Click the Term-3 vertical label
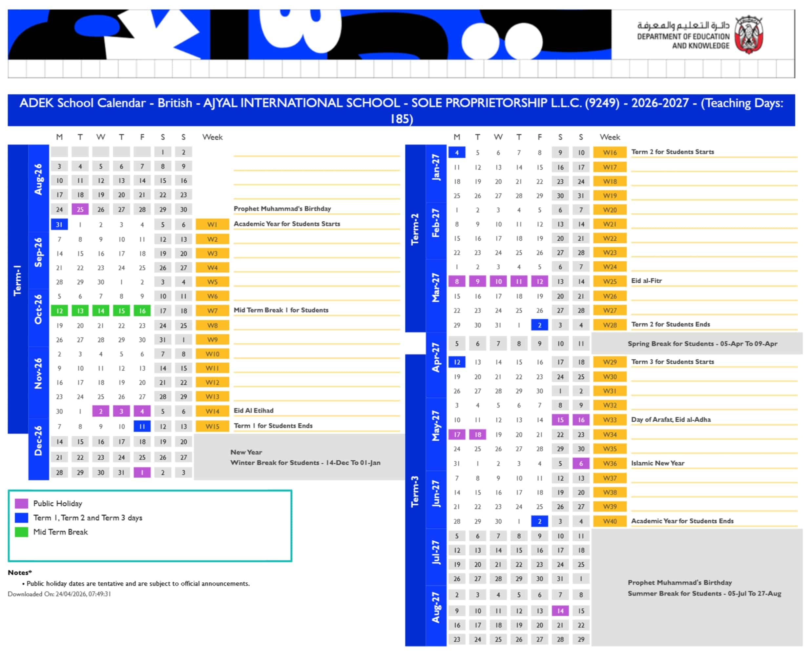The height and width of the screenshot is (662, 812). click(x=415, y=491)
